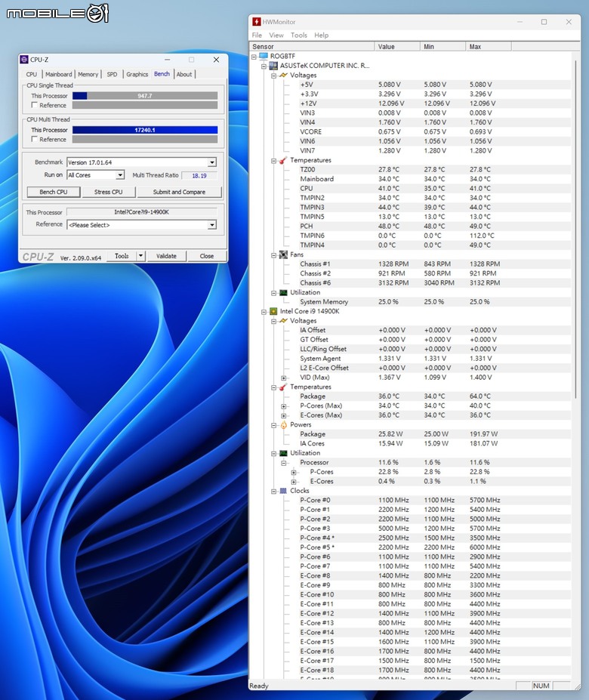
Task: Open the Benchmark version dropdown
Action: click(212, 162)
